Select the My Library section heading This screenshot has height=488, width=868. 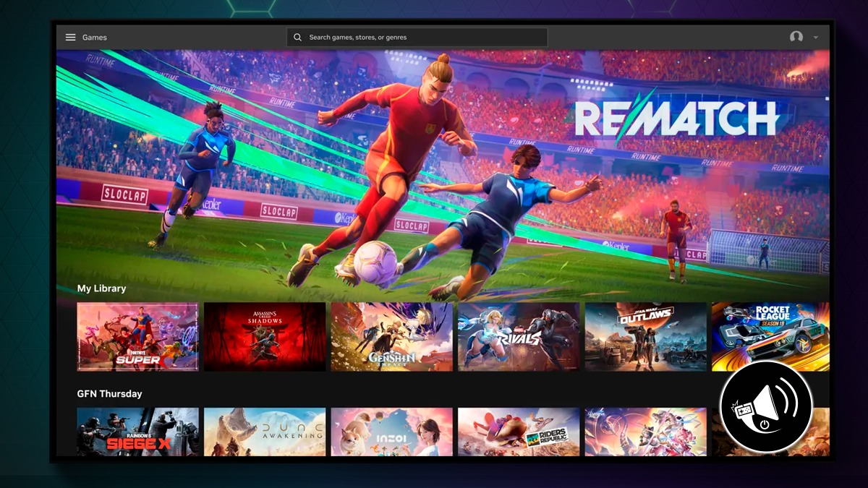tap(102, 288)
